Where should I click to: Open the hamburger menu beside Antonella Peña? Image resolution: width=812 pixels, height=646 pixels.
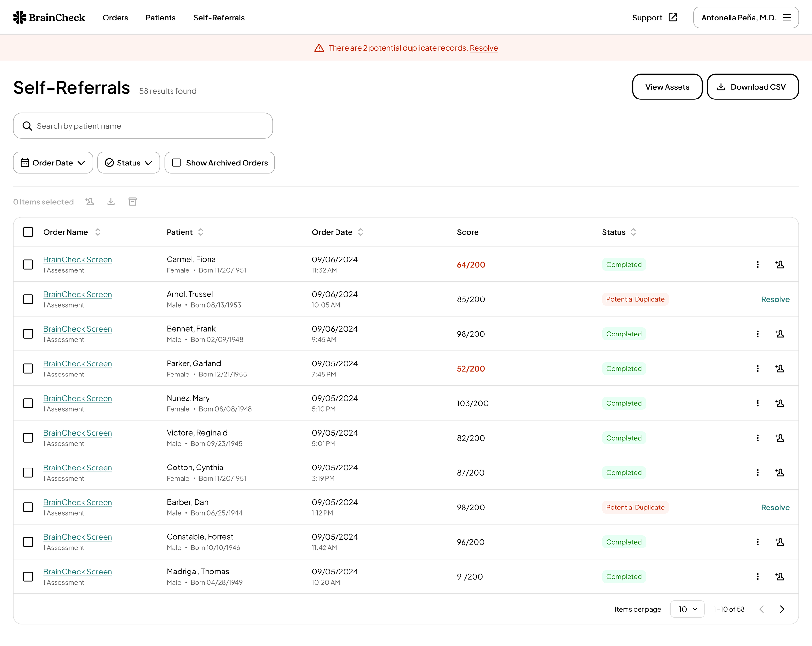(787, 18)
